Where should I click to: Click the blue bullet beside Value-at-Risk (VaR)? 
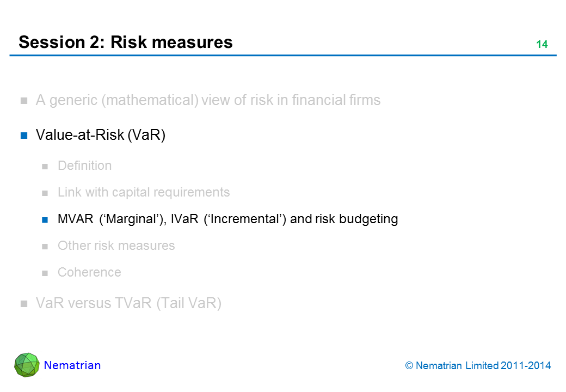tap(24, 136)
